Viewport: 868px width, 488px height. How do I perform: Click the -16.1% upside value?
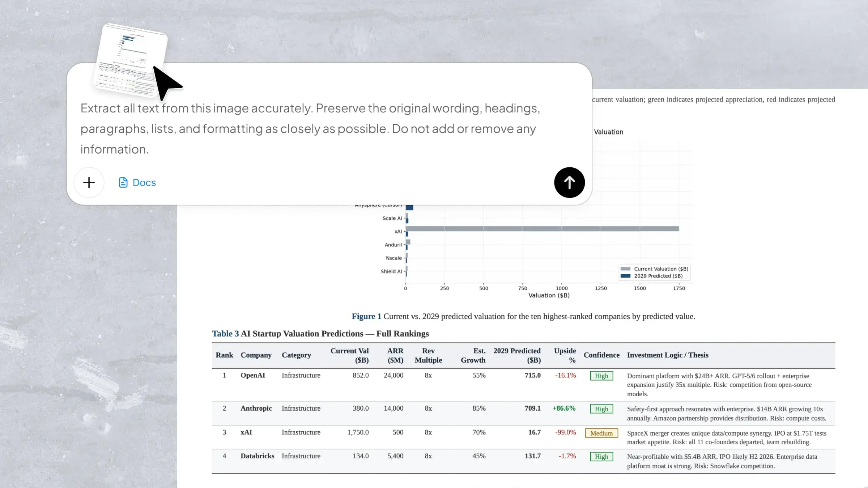(565, 375)
